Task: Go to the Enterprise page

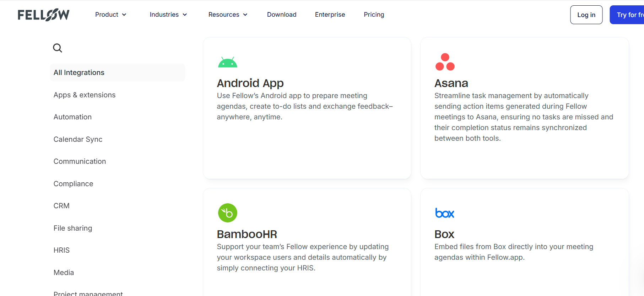Action: click(330, 15)
